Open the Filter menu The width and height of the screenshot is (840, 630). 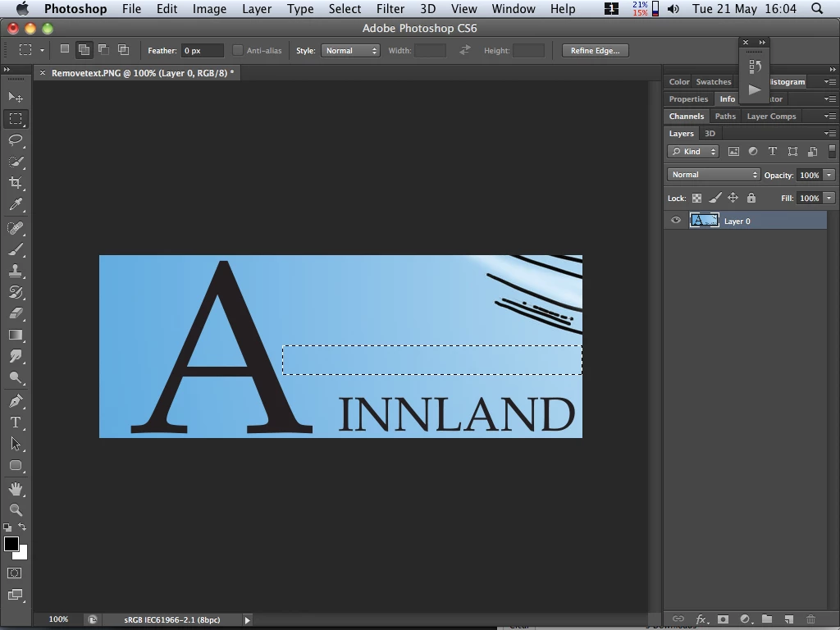point(390,8)
